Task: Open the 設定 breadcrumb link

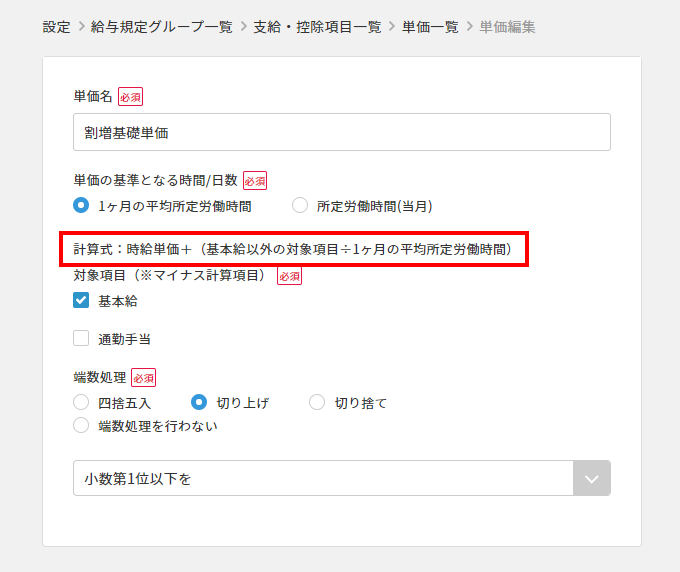Action: coord(56,27)
